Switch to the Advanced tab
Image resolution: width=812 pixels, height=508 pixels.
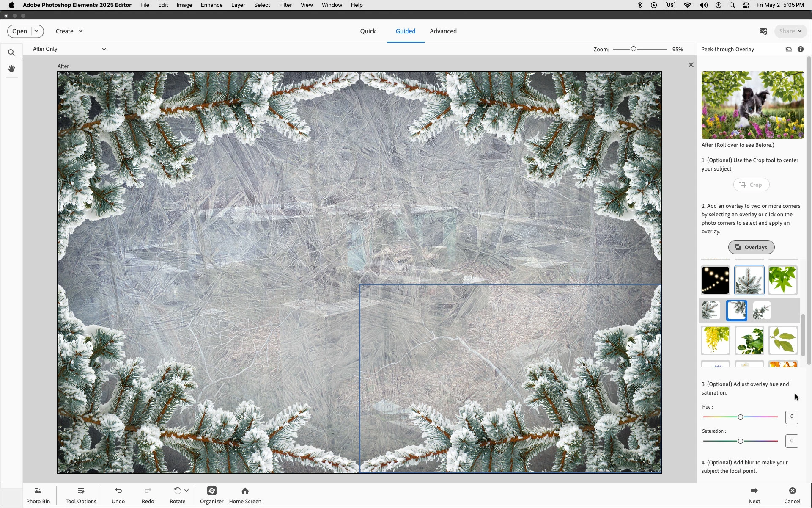click(x=443, y=31)
